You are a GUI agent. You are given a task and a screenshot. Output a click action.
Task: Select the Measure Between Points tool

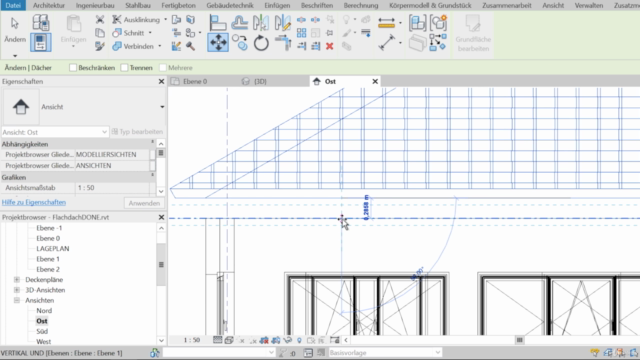coord(386,42)
